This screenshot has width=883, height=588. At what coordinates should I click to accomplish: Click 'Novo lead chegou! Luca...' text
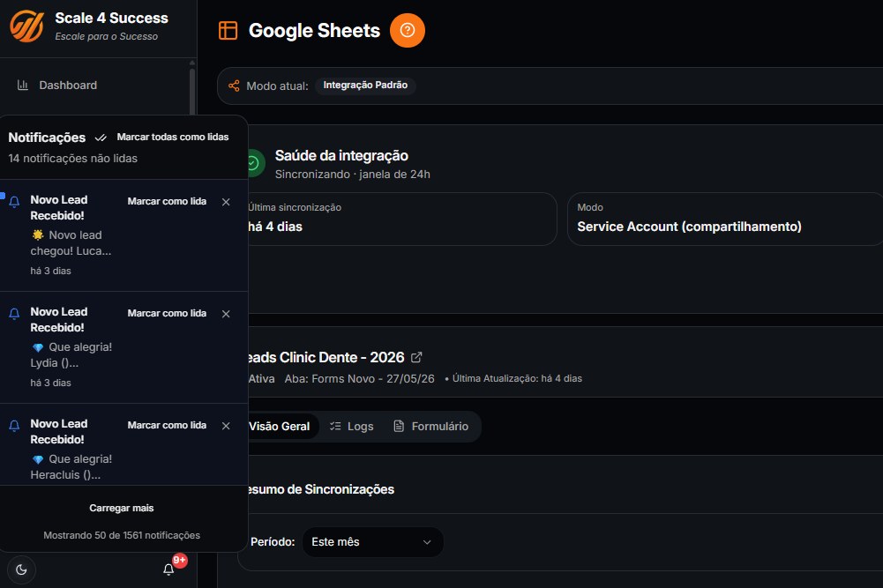71,243
